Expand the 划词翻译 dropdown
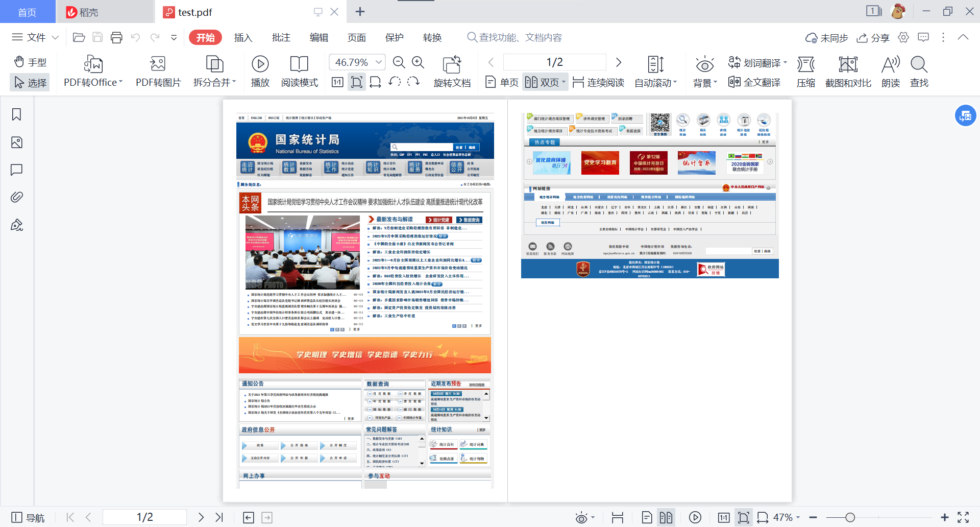980x527 pixels. pyautogui.click(x=785, y=63)
